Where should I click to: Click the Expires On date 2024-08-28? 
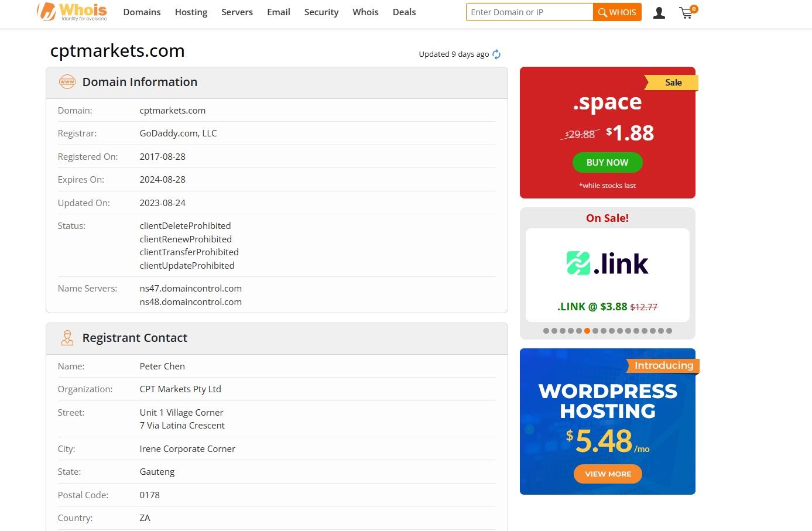pyautogui.click(x=162, y=180)
